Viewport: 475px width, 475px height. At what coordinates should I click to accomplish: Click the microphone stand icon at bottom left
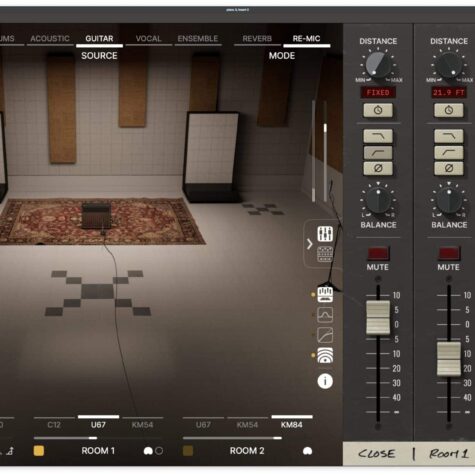pyautogui.click(x=10, y=451)
